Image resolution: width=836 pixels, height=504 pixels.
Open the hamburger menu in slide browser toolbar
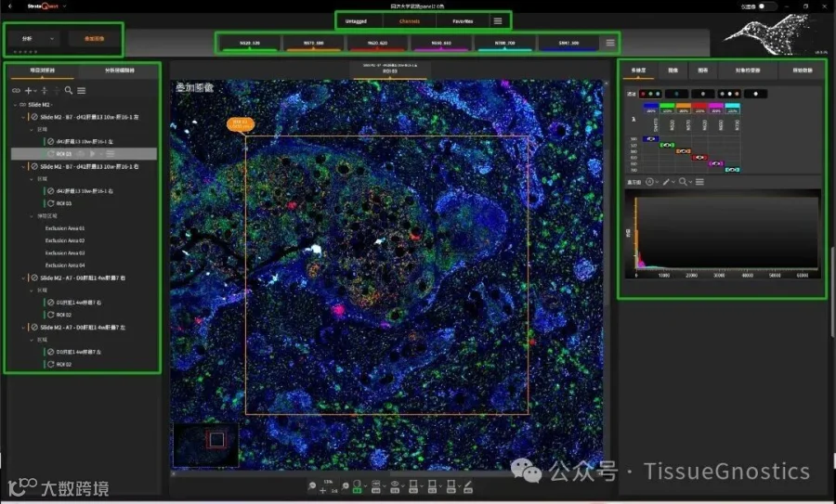(81, 91)
